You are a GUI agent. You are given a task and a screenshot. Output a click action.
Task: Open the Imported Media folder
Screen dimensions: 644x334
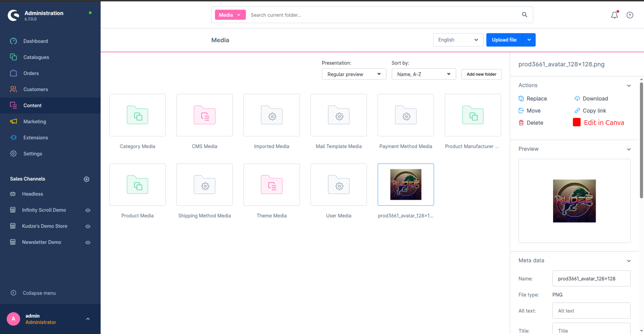pos(272,115)
